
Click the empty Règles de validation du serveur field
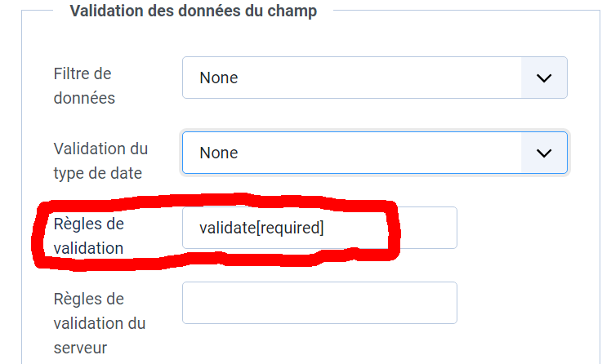tap(319, 303)
